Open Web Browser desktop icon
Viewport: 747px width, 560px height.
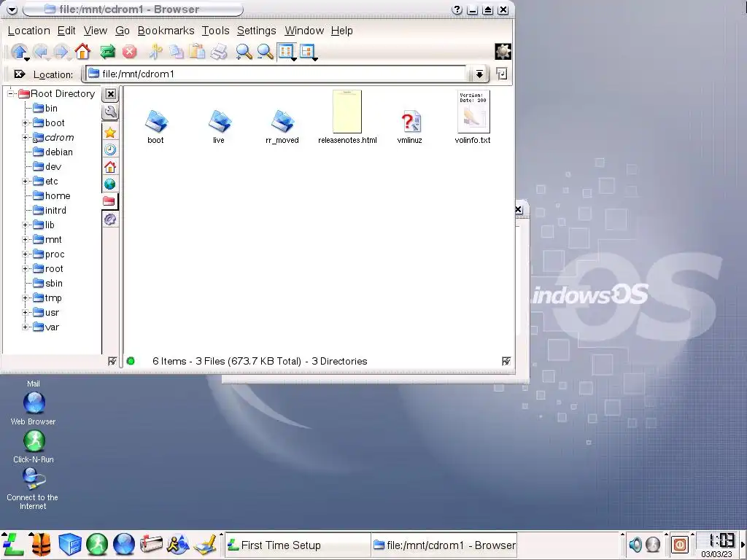tap(34, 408)
